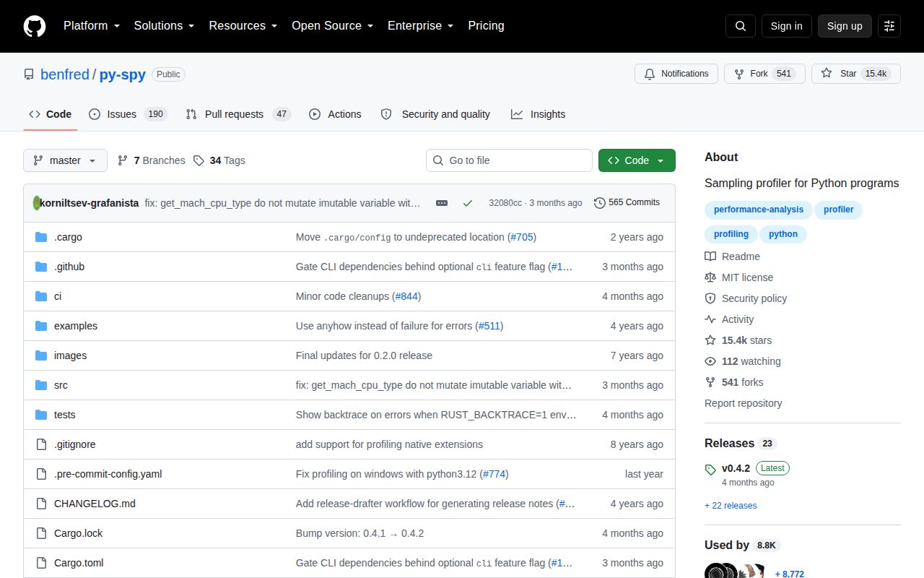Expand the Resources menu
The height and width of the screenshot is (578, 924).
(243, 26)
